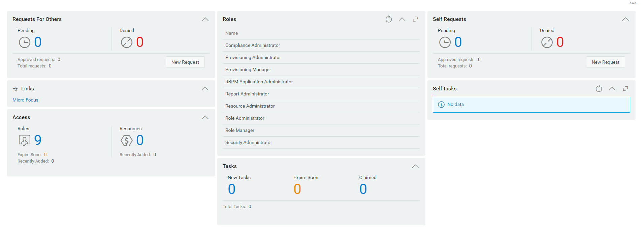The width and height of the screenshot is (644, 228).
Task: Click the denied icon in Requests For Others
Action: pyautogui.click(x=127, y=42)
